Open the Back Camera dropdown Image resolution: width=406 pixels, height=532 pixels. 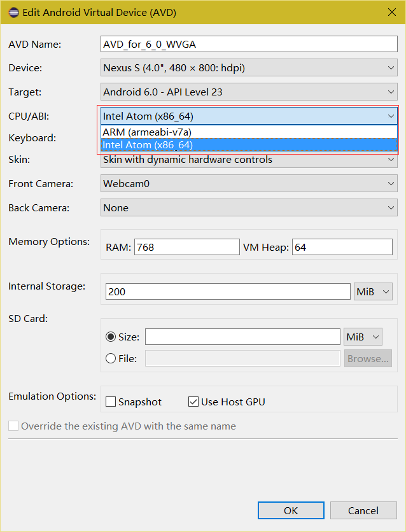[249, 207]
